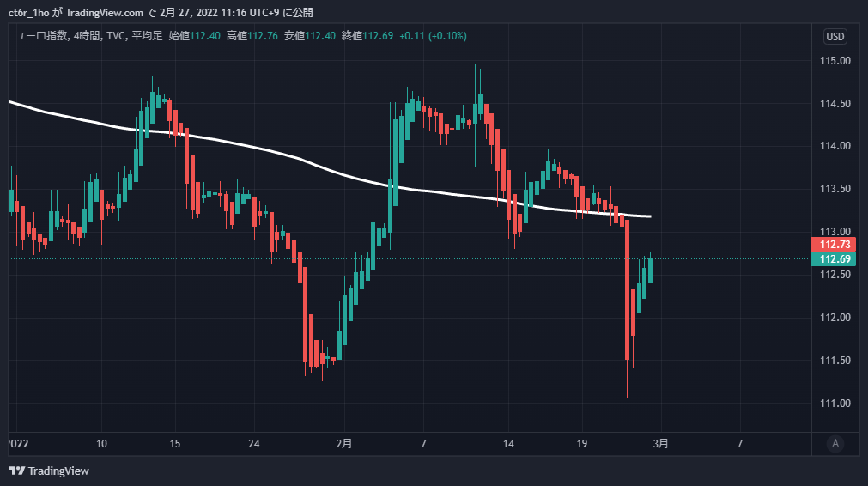Screen dimensions: 868x486
Task: Click 115.00 on the price axis
Action: coord(835,61)
